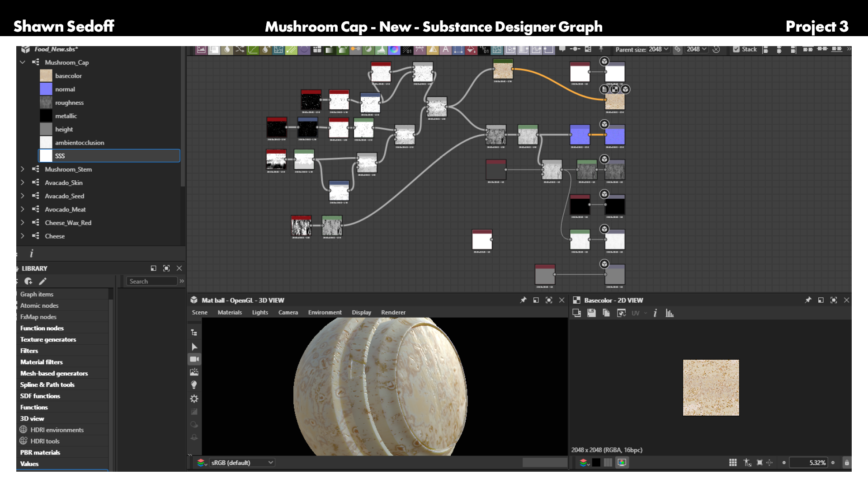Viewport: 868px width, 488px height.
Task: Zoom in with the plus icon beside 5.32%
Action: (x=833, y=462)
